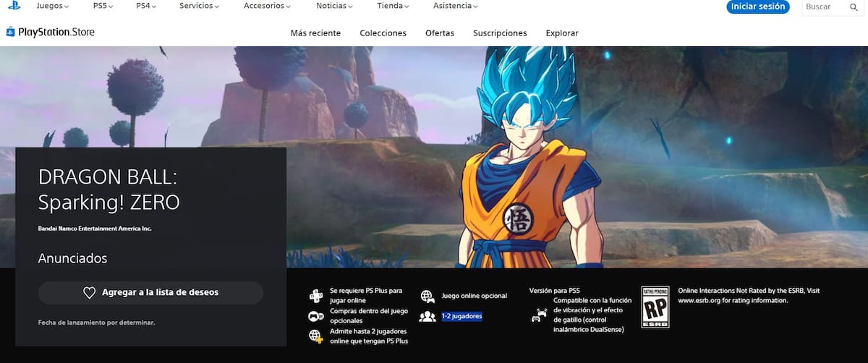Click the Iniciar sesión button
Viewport: 868px width, 363px height.
tap(758, 7)
